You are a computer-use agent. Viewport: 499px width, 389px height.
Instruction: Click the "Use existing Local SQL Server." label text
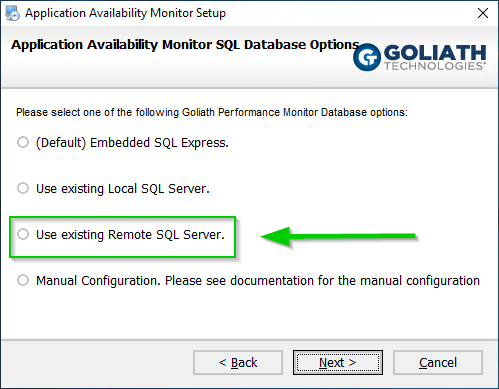click(x=123, y=189)
